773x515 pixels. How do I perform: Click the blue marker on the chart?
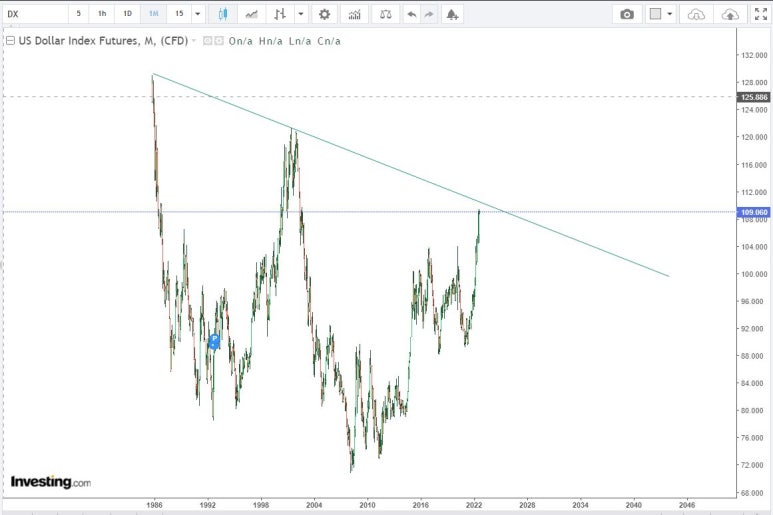coord(214,341)
